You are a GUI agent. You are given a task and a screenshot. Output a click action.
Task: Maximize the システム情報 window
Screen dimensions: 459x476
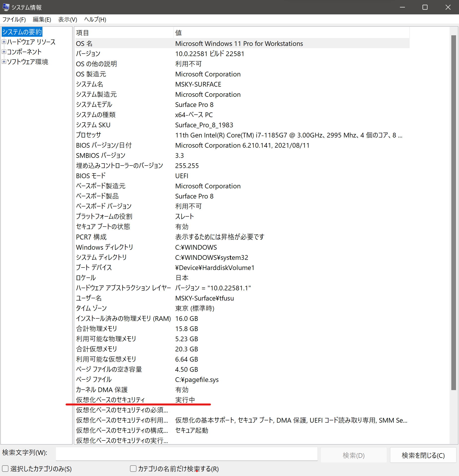425,7
